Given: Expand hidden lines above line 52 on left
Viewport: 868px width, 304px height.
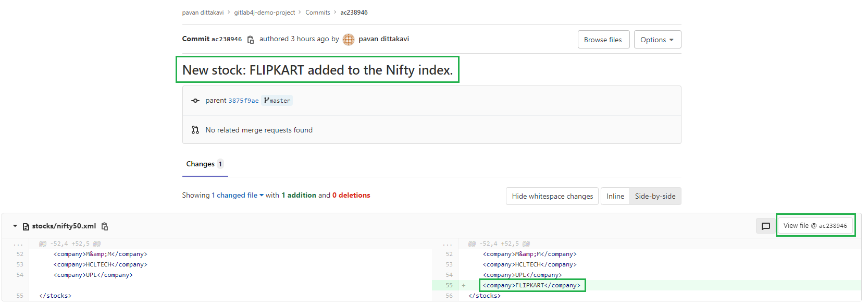Looking at the screenshot, I should [18, 244].
